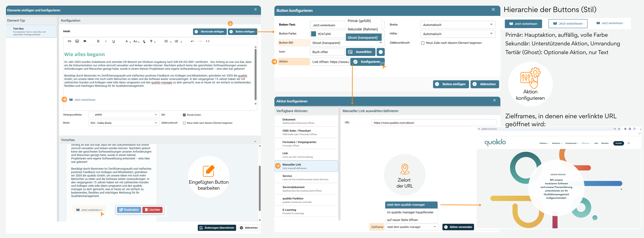The height and width of the screenshot is (238, 644).
Task: Open the Zielframe dropdown
Action: click(411, 227)
